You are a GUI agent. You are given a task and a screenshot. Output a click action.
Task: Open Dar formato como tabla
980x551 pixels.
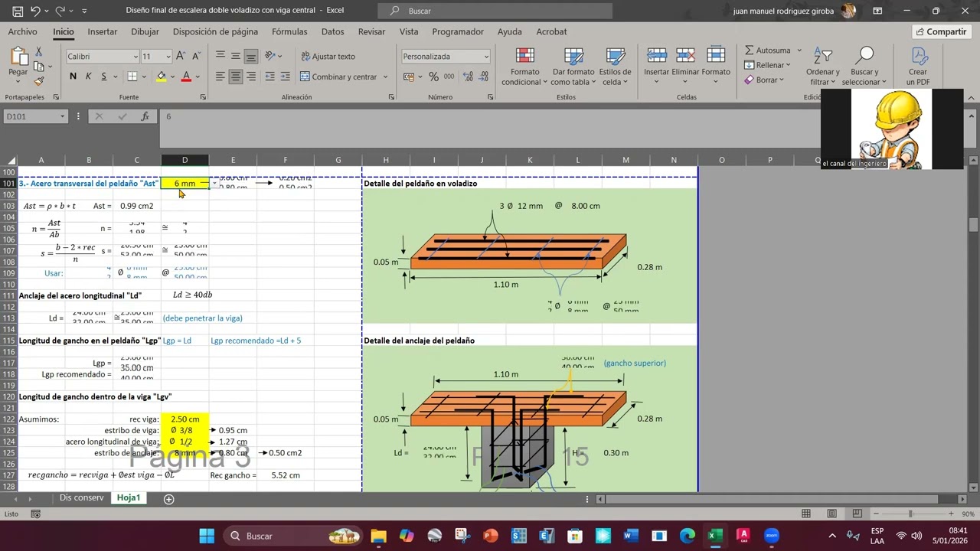coord(573,67)
